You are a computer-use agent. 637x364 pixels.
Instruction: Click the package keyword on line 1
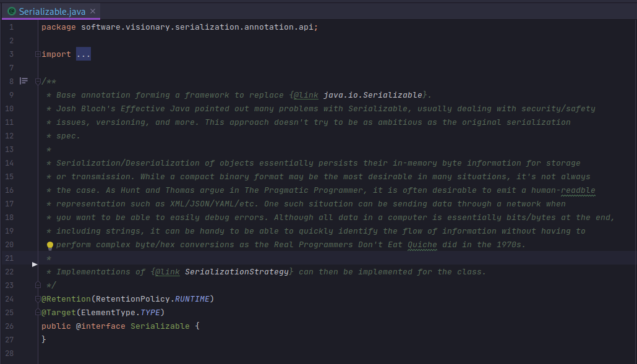click(58, 27)
